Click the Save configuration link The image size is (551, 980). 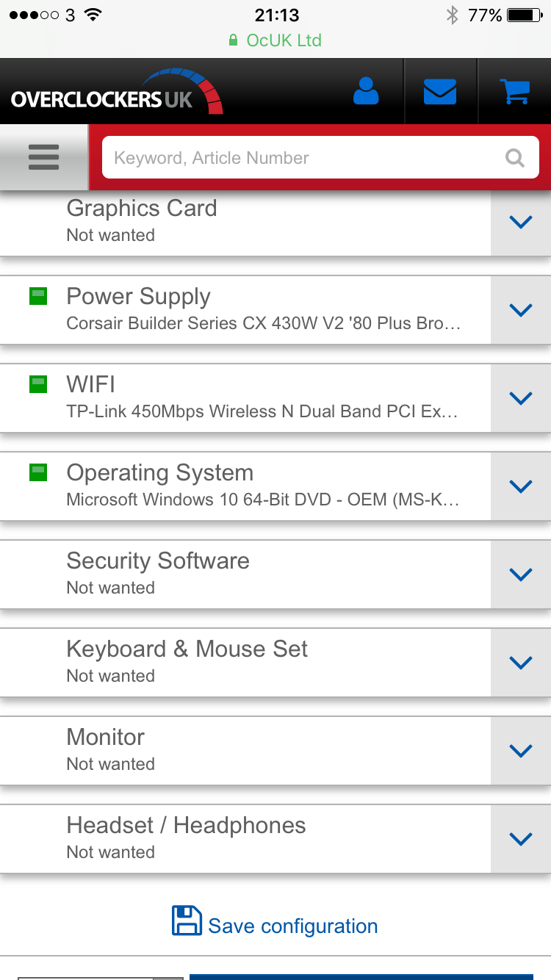292,926
